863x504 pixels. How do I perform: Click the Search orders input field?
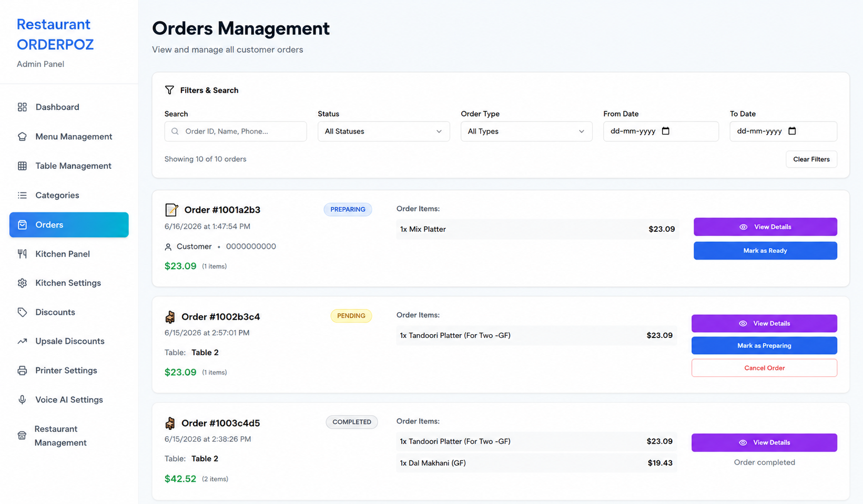236,131
